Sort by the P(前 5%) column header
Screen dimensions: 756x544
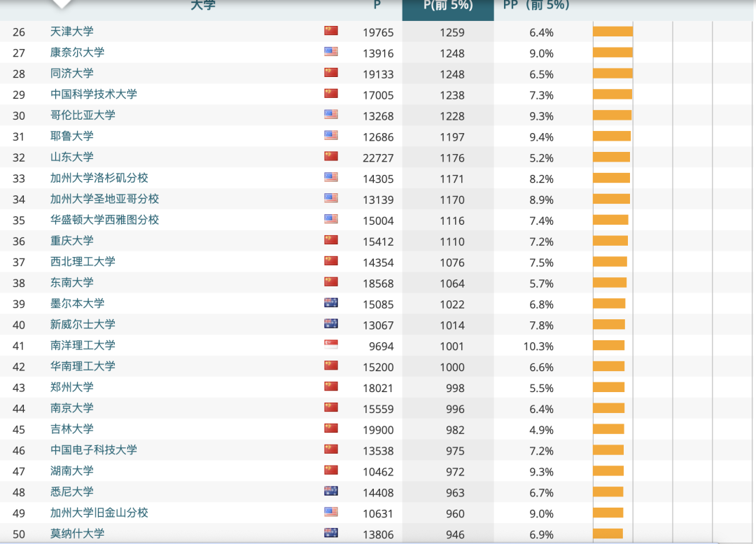tap(448, 7)
